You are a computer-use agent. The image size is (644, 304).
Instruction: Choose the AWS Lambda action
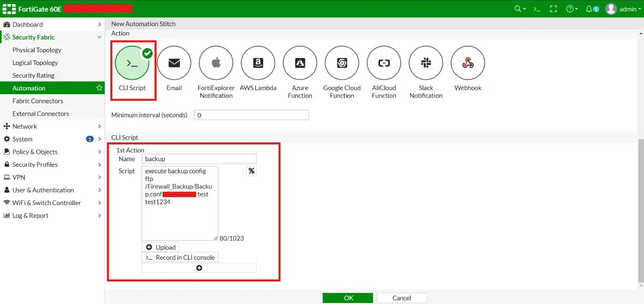(x=258, y=63)
